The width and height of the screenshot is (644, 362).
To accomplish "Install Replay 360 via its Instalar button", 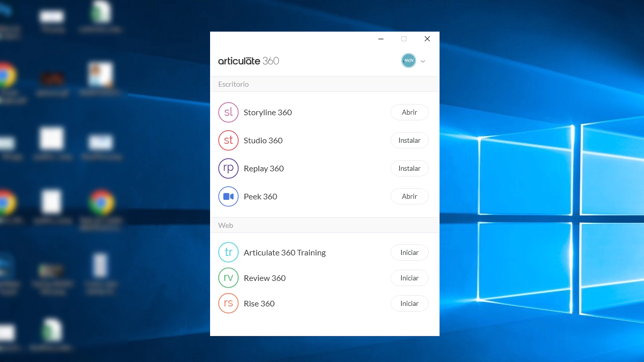I will [409, 168].
